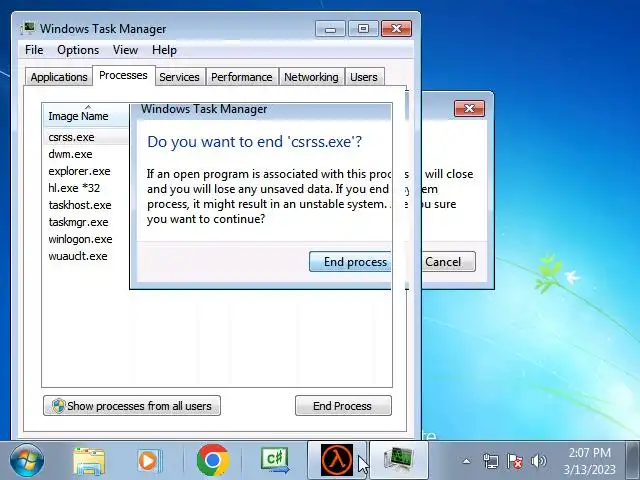Minimize the Task Manager window
Viewport: 640px width, 480px height.
(330, 29)
